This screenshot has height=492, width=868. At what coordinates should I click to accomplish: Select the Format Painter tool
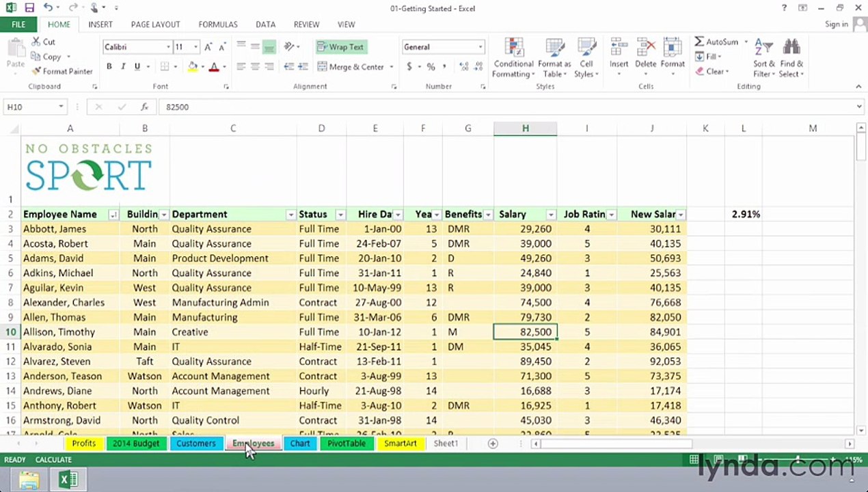pos(62,71)
